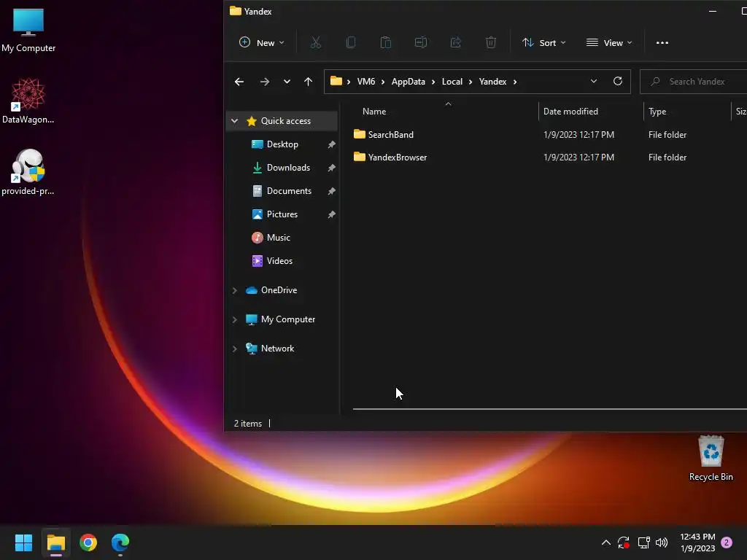
Task: Go back with the left arrow
Action: click(x=239, y=82)
